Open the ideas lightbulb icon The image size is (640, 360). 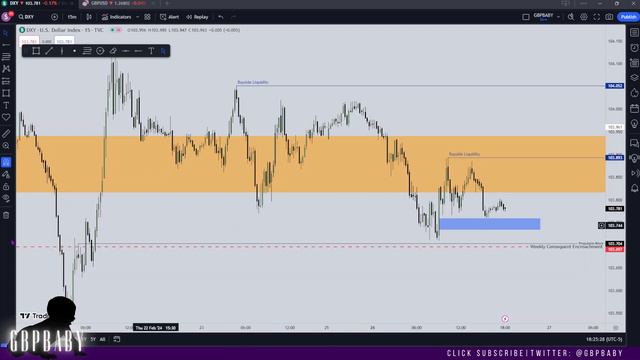(x=634, y=124)
